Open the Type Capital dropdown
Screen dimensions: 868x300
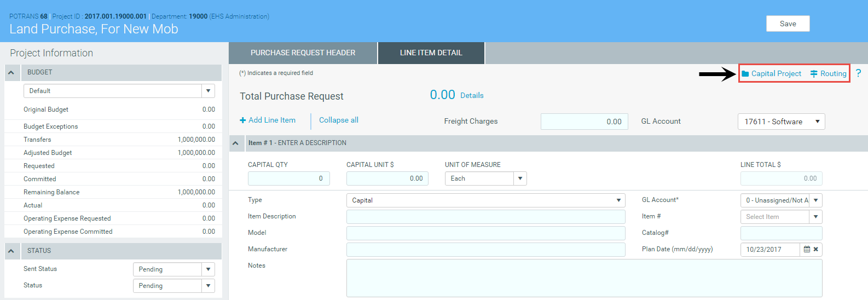coord(618,200)
